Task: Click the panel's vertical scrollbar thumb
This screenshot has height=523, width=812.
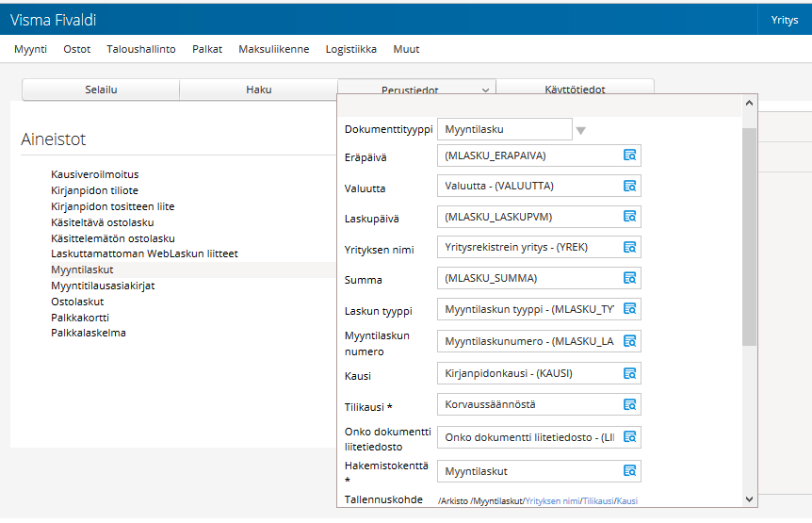Action: pyautogui.click(x=749, y=237)
